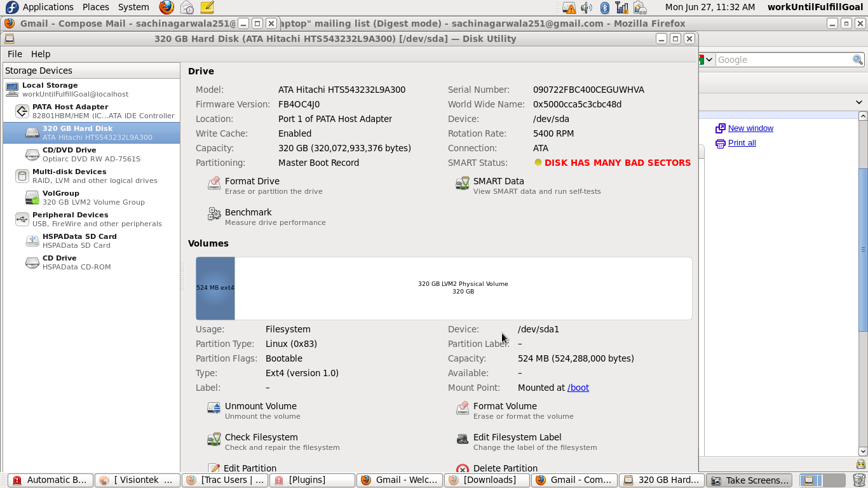Click the clock launcher icon in top panel
This screenshot has height=488, width=868.
[187, 7]
